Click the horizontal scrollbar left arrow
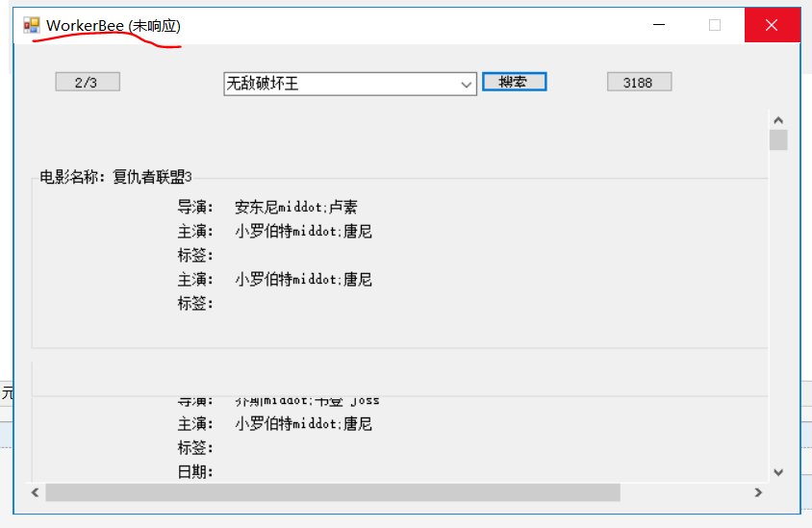Image resolution: width=812 pixels, height=528 pixels. tap(36, 492)
